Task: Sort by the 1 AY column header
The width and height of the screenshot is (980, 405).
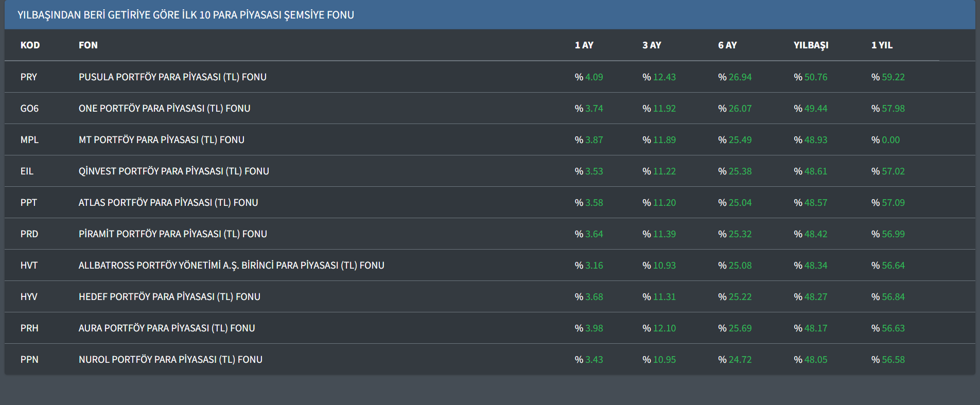Action: coord(584,45)
